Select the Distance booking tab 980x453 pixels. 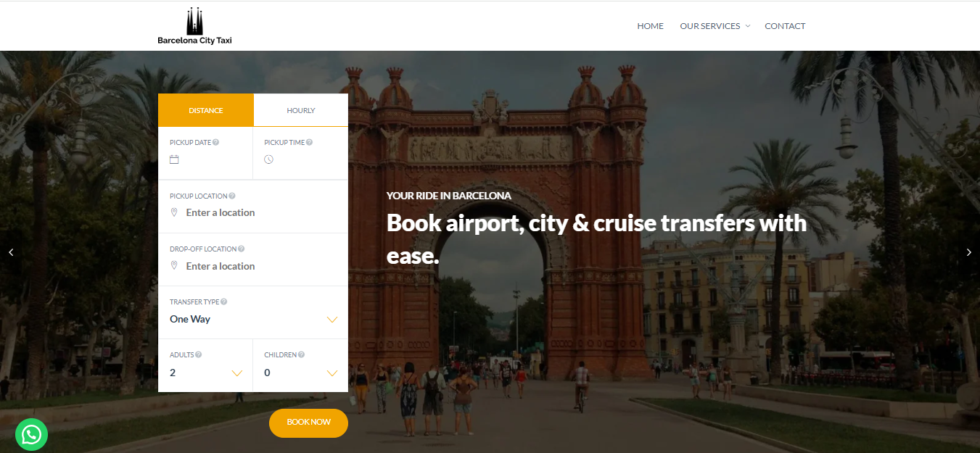[205, 110]
